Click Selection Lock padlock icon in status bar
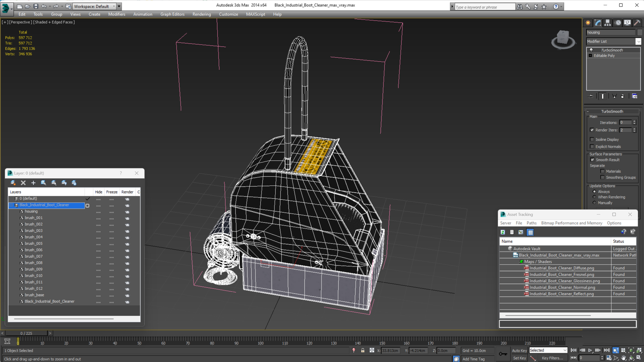Viewport: 644px width, 362px height. point(363,350)
